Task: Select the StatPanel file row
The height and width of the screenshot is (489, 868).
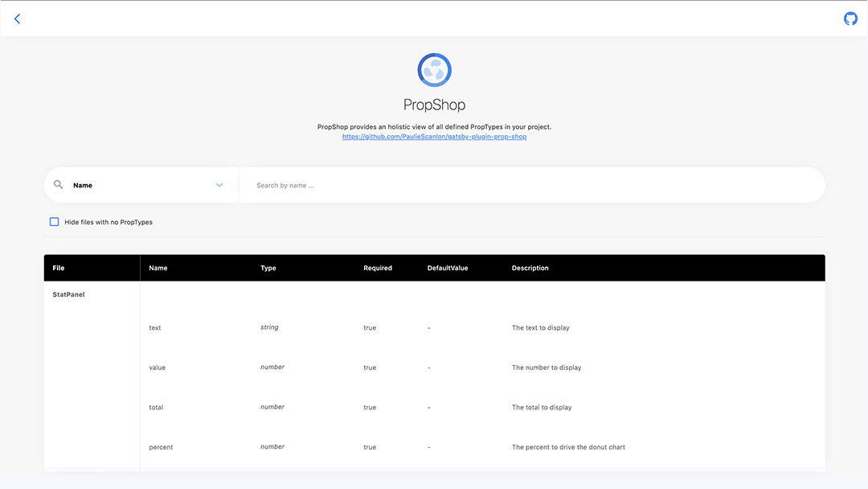Action: 68,294
